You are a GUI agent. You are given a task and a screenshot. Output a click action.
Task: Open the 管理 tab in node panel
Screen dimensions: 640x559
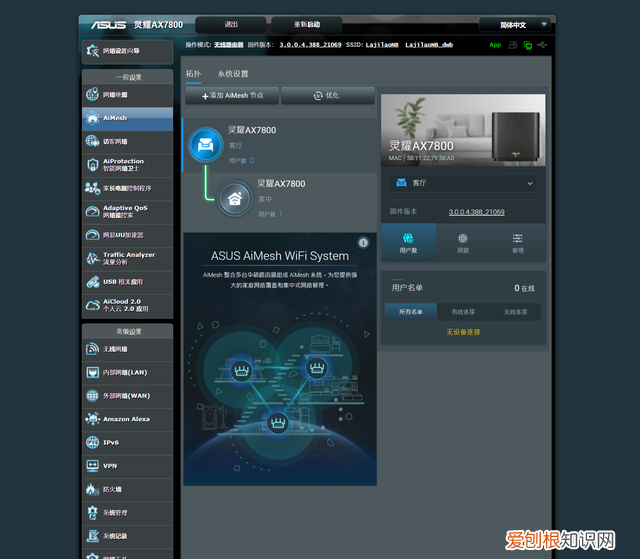click(518, 241)
